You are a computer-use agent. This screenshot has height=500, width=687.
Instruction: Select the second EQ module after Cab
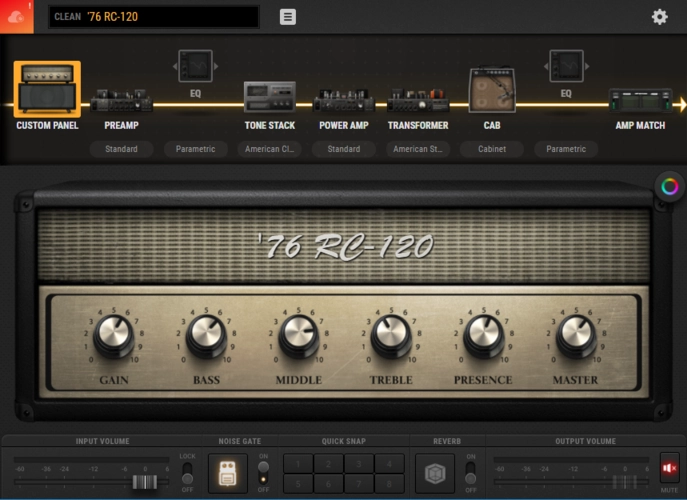[x=566, y=66]
